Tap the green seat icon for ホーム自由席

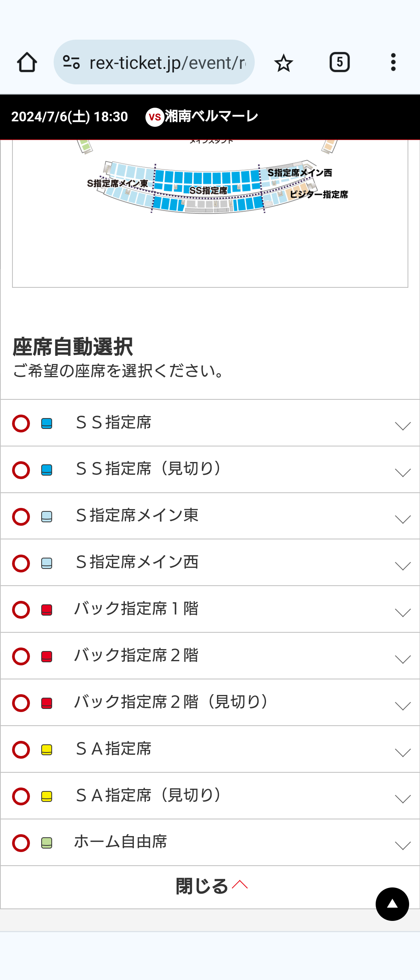point(47,843)
